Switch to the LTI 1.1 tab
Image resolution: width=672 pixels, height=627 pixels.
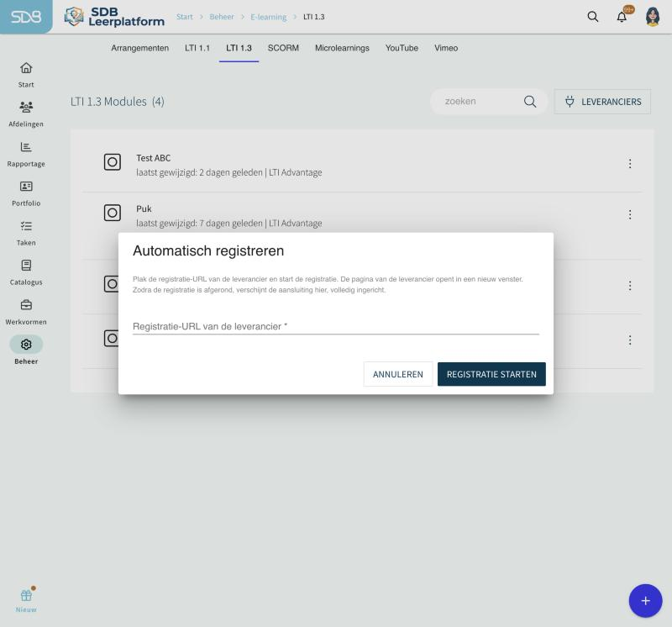[x=197, y=48]
